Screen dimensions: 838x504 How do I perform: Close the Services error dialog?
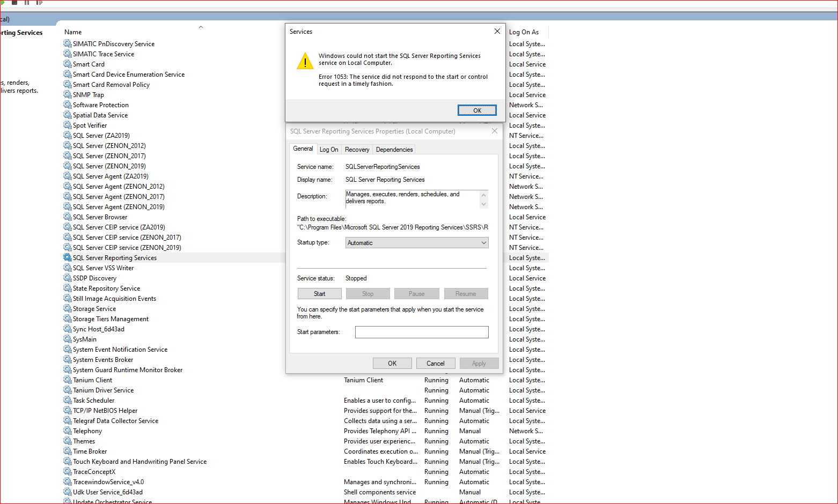click(497, 32)
